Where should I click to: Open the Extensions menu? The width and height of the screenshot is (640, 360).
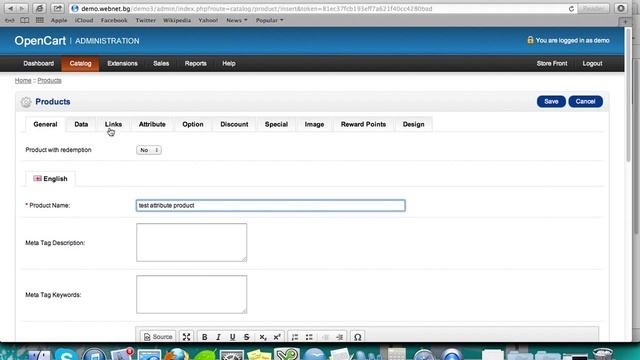(122, 64)
